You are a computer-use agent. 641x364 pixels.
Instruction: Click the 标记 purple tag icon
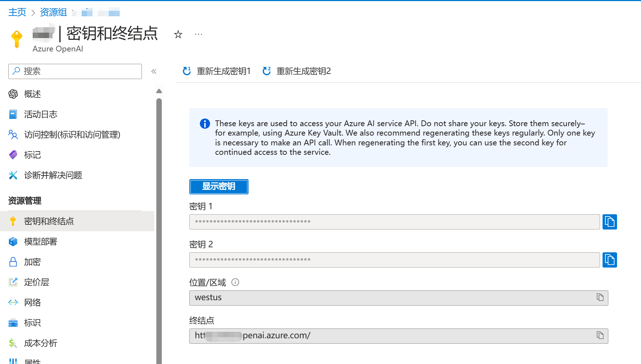(x=13, y=155)
